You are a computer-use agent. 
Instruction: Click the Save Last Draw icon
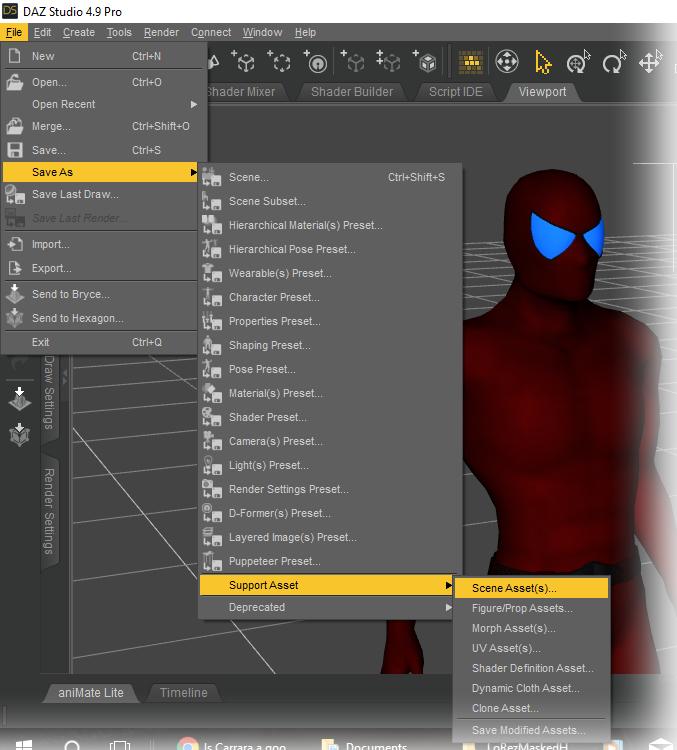click(x=14, y=194)
